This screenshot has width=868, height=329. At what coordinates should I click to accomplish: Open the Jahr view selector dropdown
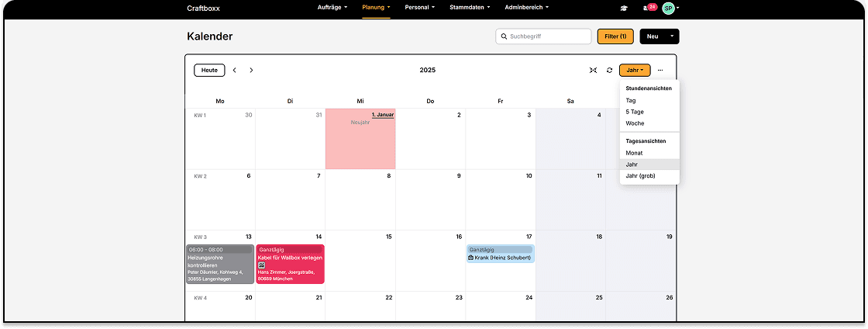[635, 71]
